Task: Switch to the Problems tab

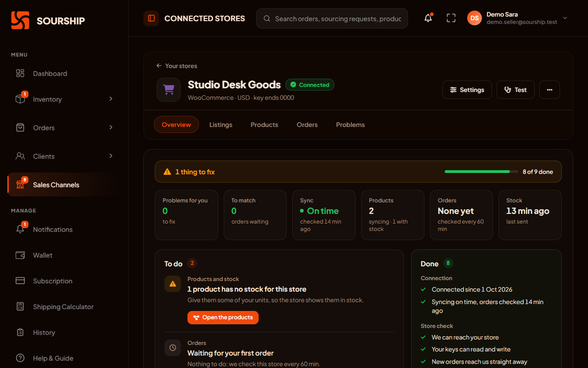Action: click(351, 125)
